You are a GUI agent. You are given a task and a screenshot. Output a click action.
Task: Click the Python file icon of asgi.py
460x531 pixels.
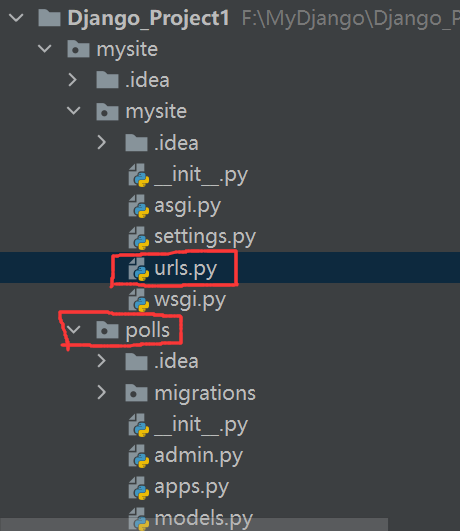click(x=139, y=206)
